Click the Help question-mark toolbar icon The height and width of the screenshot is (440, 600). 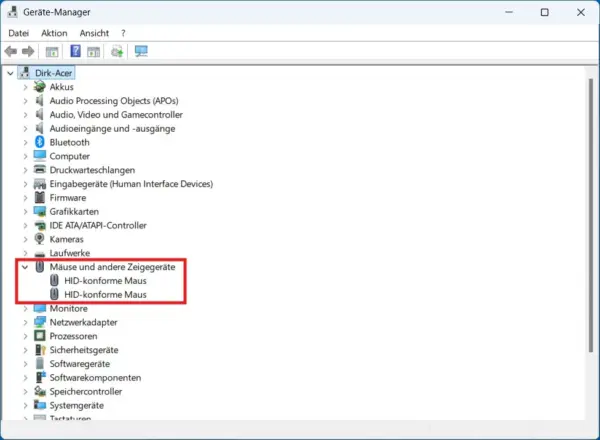pyautogui.click(x=75, y=51)
